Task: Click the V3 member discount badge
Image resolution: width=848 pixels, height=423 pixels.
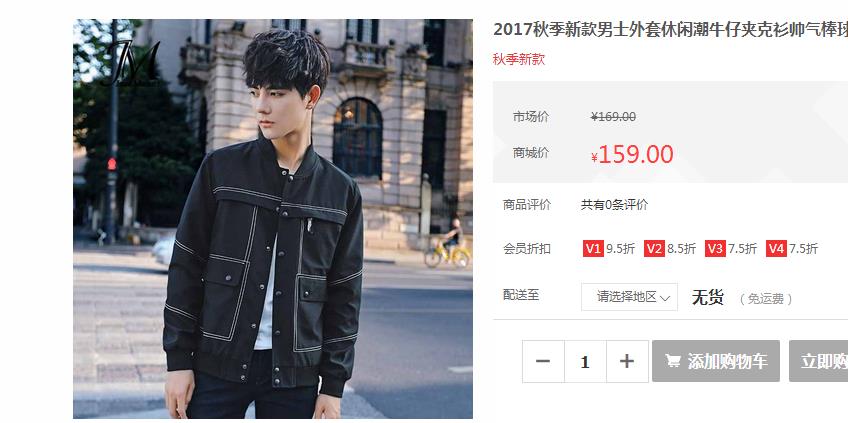Action: (716, 249)
